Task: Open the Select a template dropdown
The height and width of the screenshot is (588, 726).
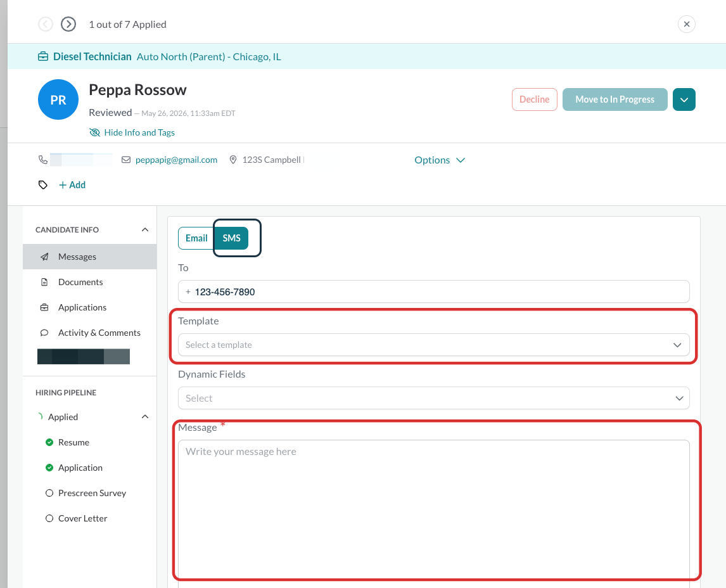Action: coord(434,345)
